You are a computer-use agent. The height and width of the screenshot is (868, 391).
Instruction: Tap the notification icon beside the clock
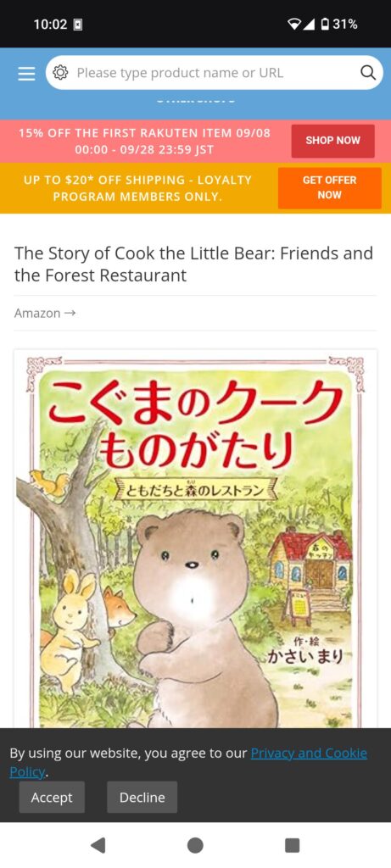click(x=78, y=25)
